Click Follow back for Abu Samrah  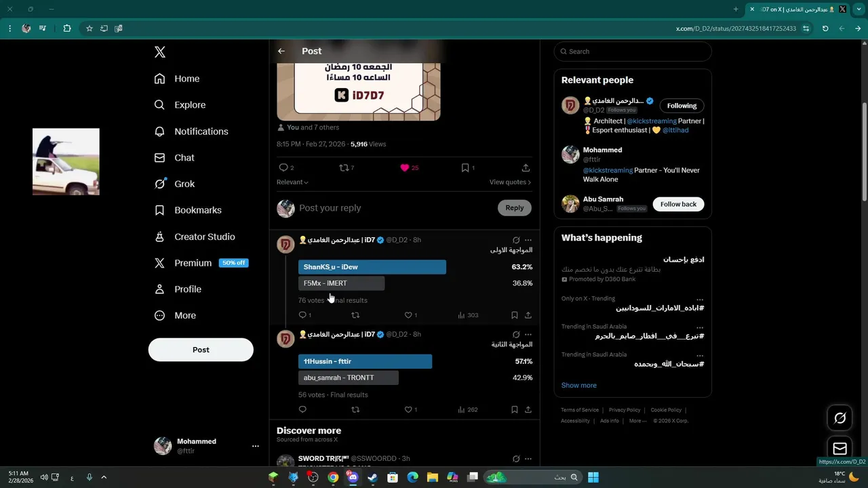coord(678,204)
